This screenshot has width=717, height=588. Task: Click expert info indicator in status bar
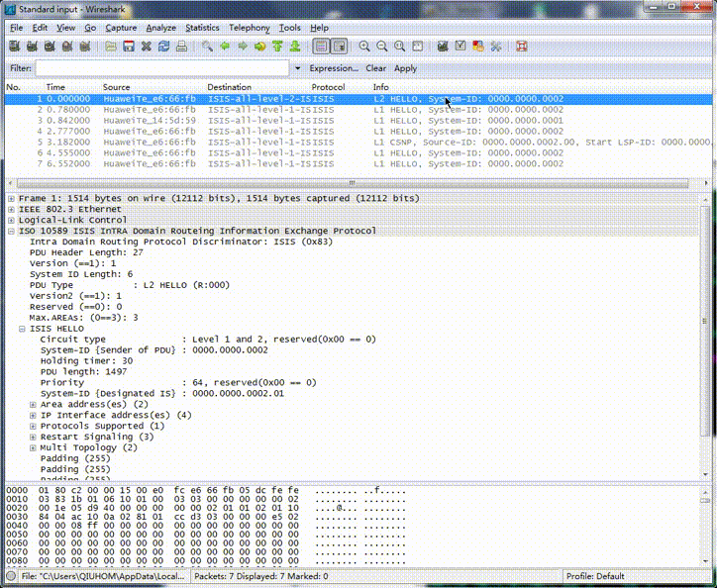(x=12, y=576)
